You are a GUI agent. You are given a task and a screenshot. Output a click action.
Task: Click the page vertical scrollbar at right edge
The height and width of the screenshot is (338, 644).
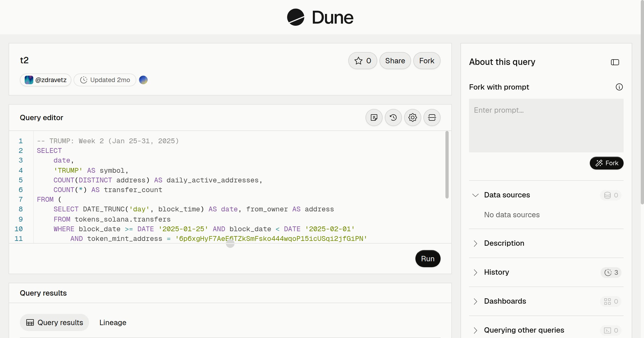pyautogui.click(x=642, y=102)
